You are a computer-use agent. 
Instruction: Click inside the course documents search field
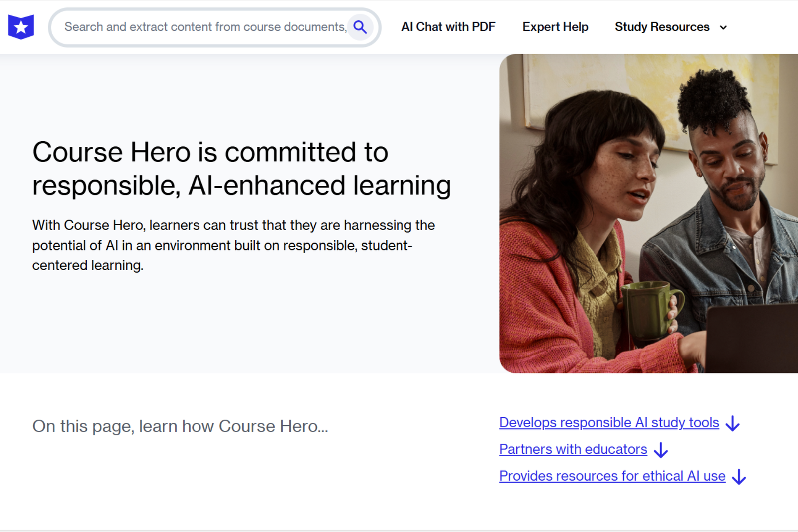(x=199, y=27)
